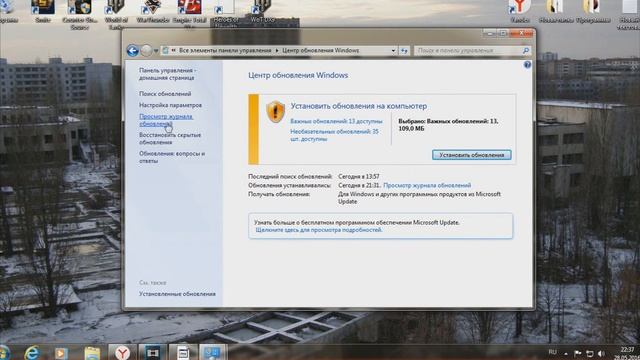Open the Yandex shortcut at desktop top right

[x=520, y=11]
